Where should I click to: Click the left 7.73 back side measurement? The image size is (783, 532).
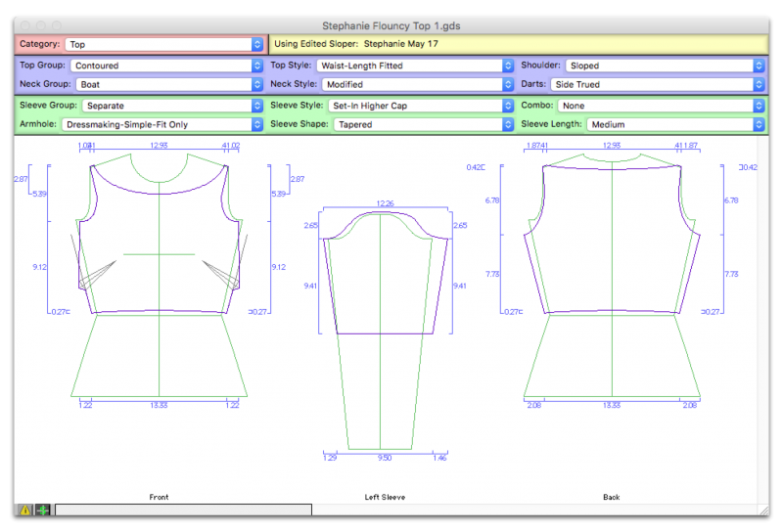click(x=492, y=274)
